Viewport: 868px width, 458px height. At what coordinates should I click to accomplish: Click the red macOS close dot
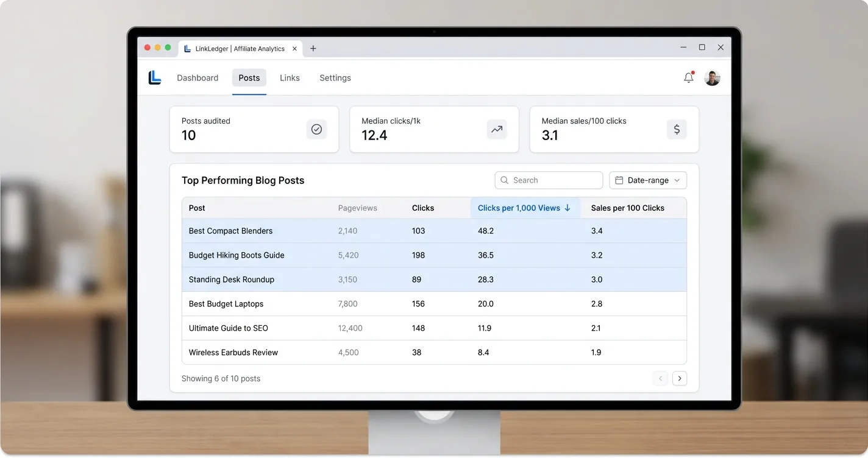click(x=148, y=48)
